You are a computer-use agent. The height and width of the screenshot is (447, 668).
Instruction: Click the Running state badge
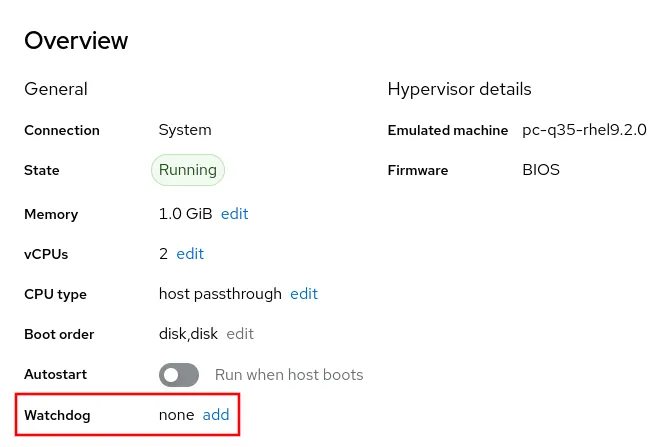coord(188,170)
